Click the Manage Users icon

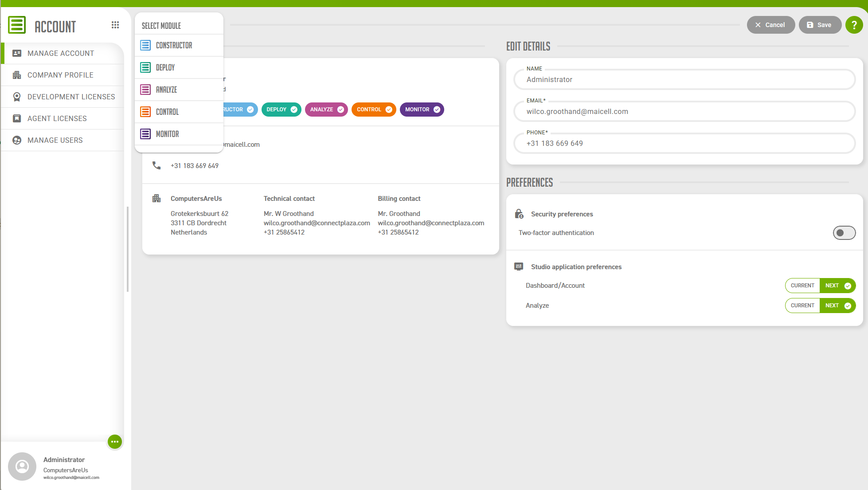tap(17, 140)
